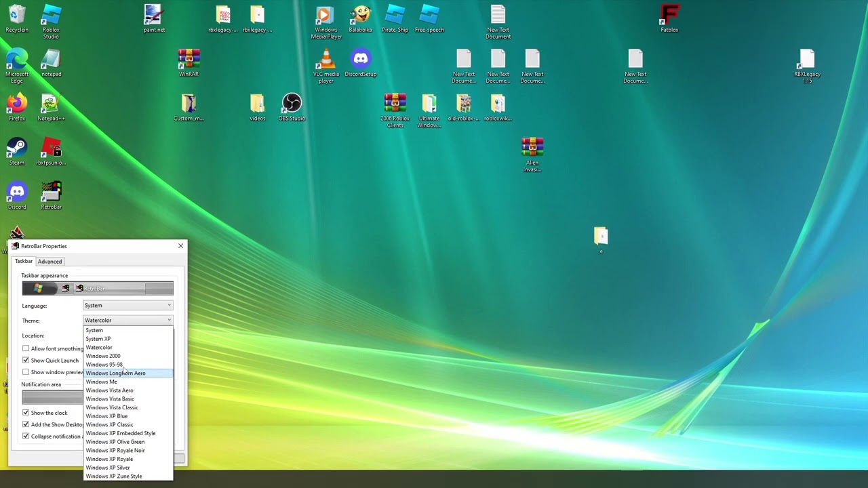Choose System XP theme option

coord(128,339)
